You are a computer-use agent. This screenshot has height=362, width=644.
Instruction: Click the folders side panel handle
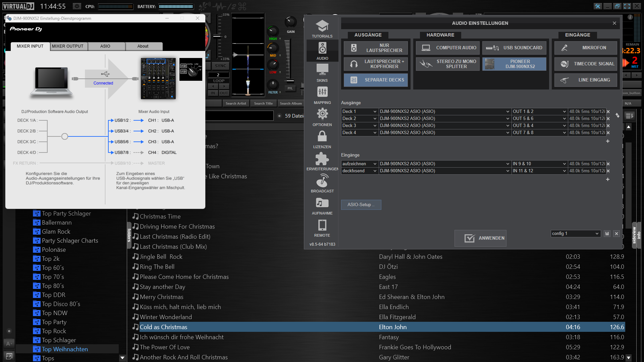(129, 235)
